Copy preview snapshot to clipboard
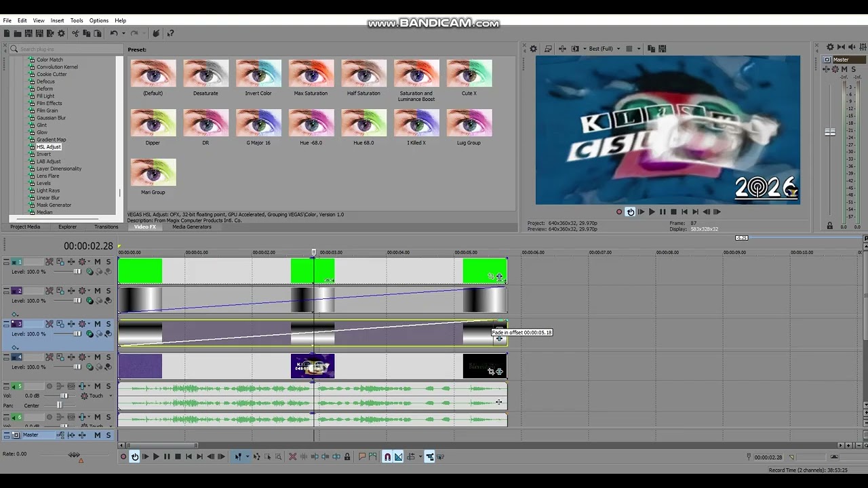Screen dimensions: 868x488 tap(651, 49)
